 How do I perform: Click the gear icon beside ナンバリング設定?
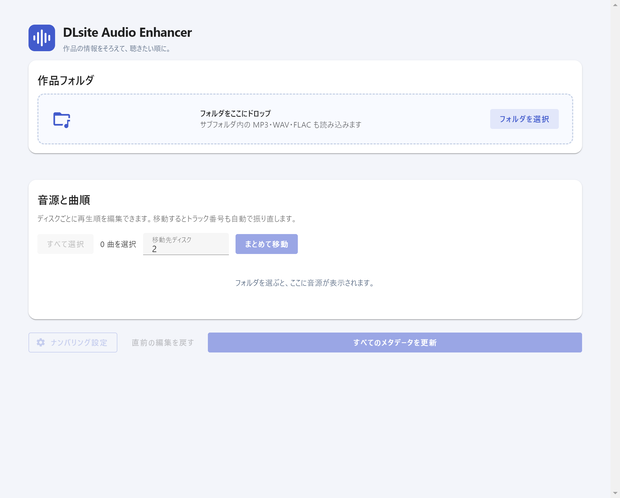click(41, 342)
